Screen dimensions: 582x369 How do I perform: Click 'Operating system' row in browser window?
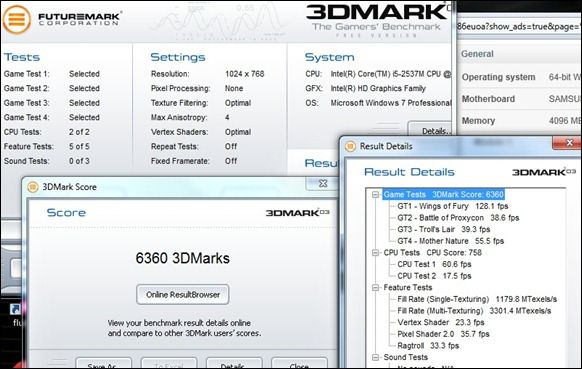tap(520, 77)
